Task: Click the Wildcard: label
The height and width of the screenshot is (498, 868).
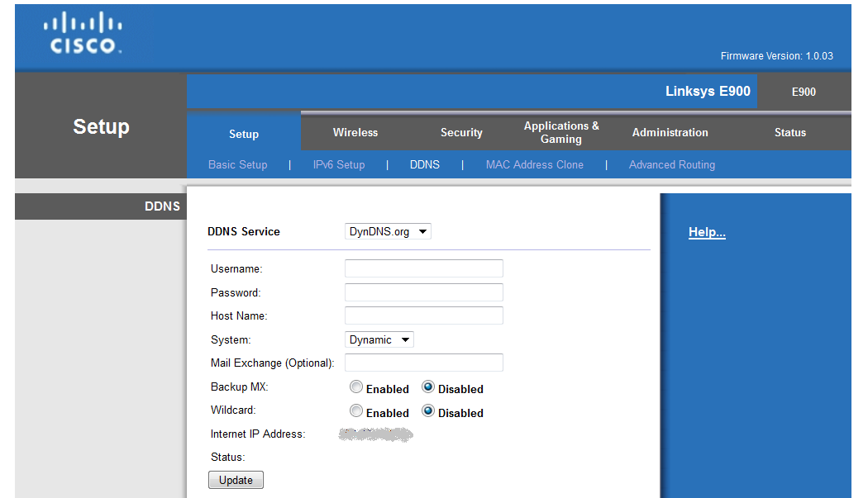Action: pos(233,410)
